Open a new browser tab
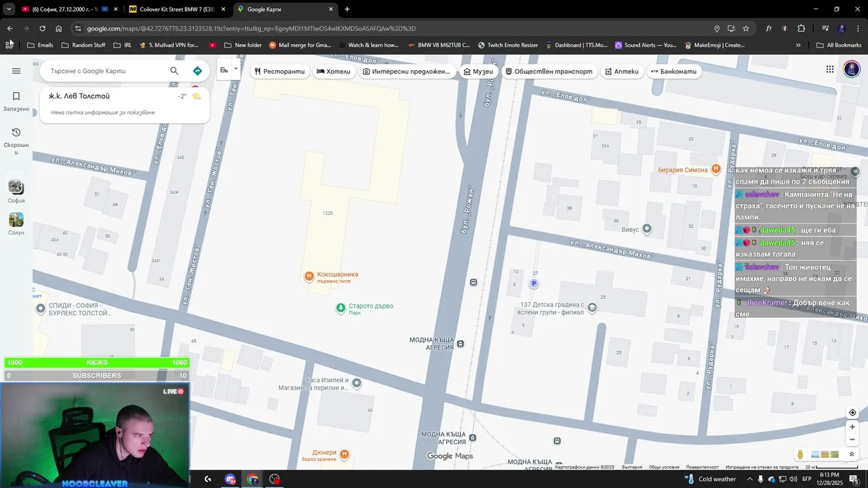The height and width of the screenshot is (488, 868). coord(347,9)
